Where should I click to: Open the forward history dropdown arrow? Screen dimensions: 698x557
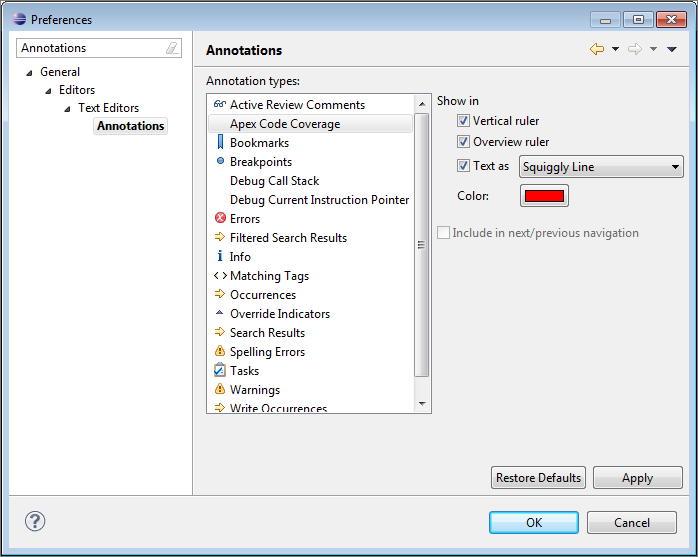click(x=653, y=49)
